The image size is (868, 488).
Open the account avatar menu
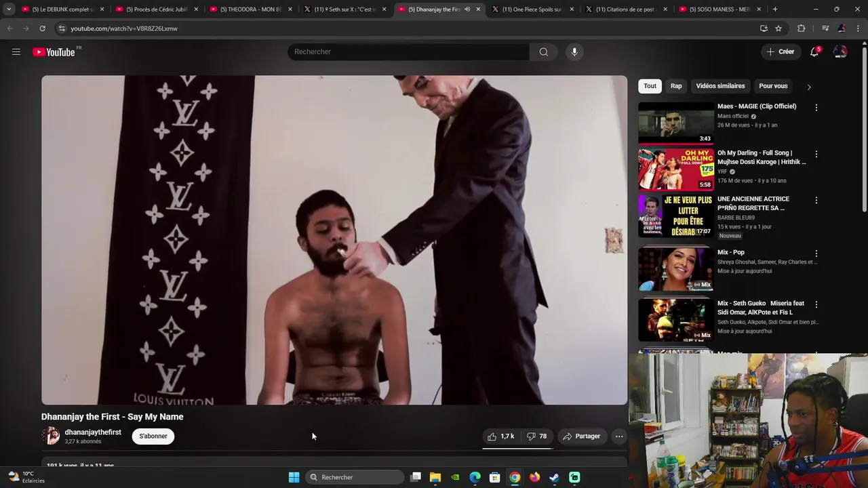840,52
